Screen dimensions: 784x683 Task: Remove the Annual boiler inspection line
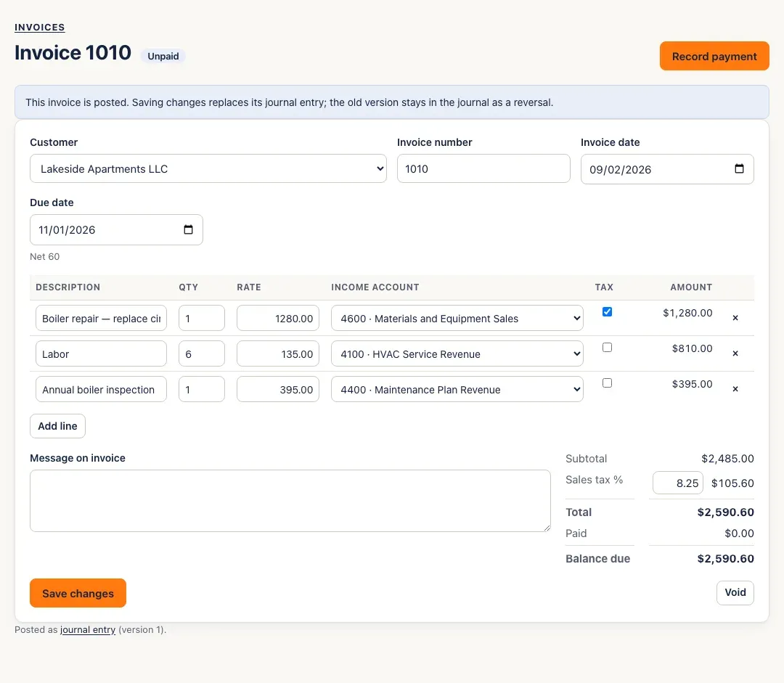point(735,388)
